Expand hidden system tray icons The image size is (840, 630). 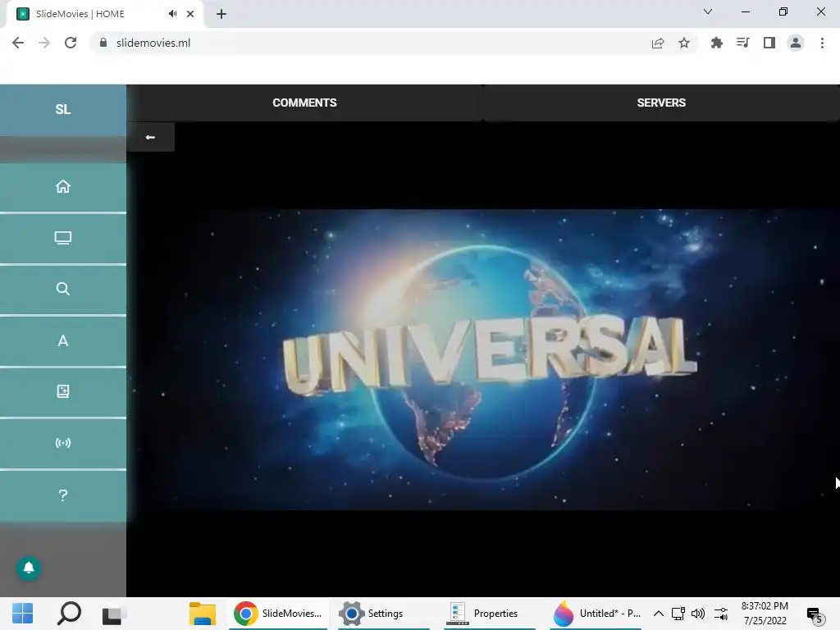pyautogui.click(x=659, y=614)
